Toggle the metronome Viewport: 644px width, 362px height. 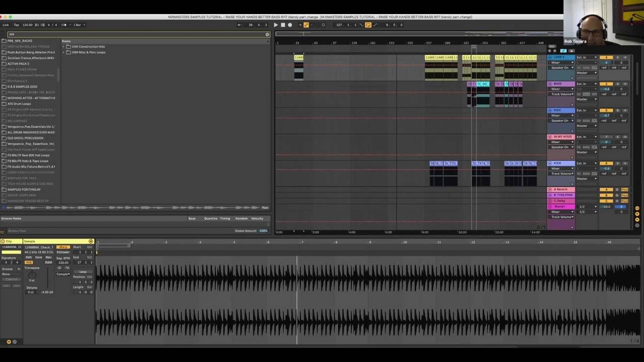tap(64, 25)
